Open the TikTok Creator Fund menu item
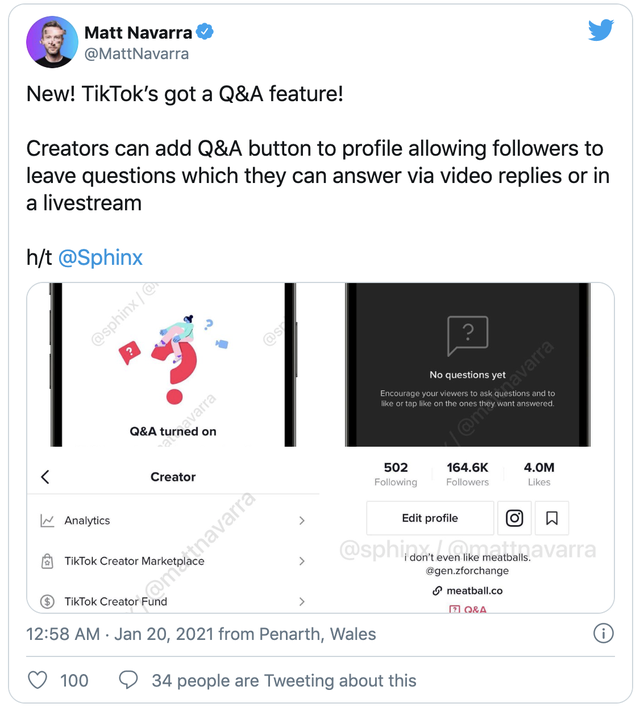 click(x=116, y=602)
